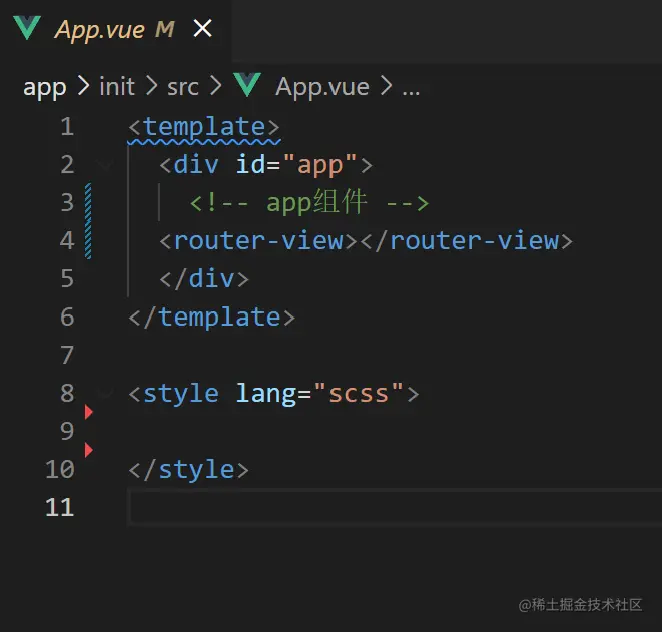Screen dimensions: 662x632
Task: Place cursor on empty line 11
Action: pos(394,507)
